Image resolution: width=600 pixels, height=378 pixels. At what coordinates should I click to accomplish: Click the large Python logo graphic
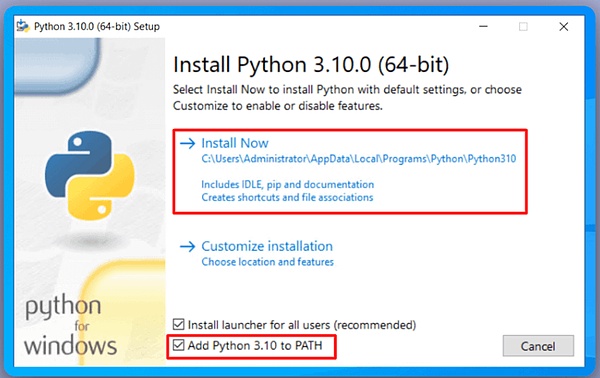[x=90, y=175]
